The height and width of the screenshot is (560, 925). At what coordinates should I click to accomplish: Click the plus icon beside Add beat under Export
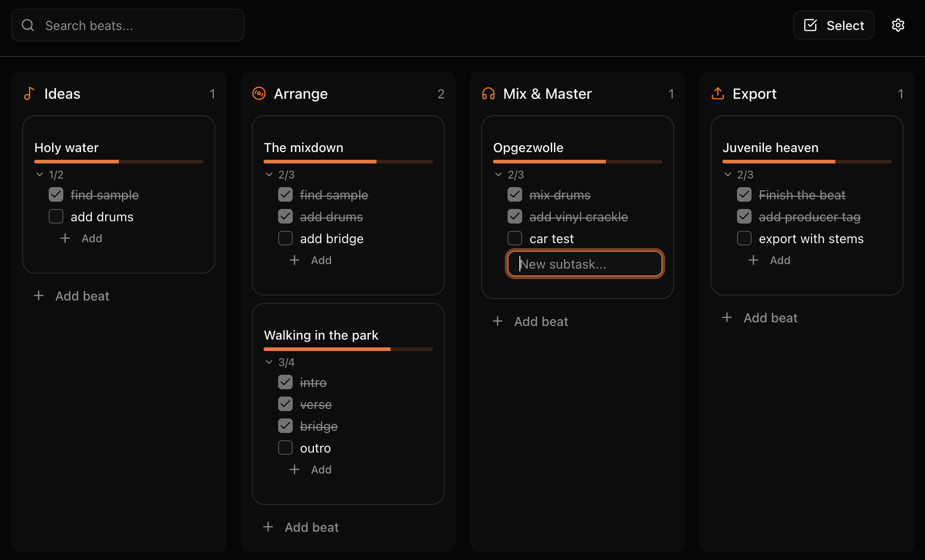pyautogui.click(x=727, y=317)
